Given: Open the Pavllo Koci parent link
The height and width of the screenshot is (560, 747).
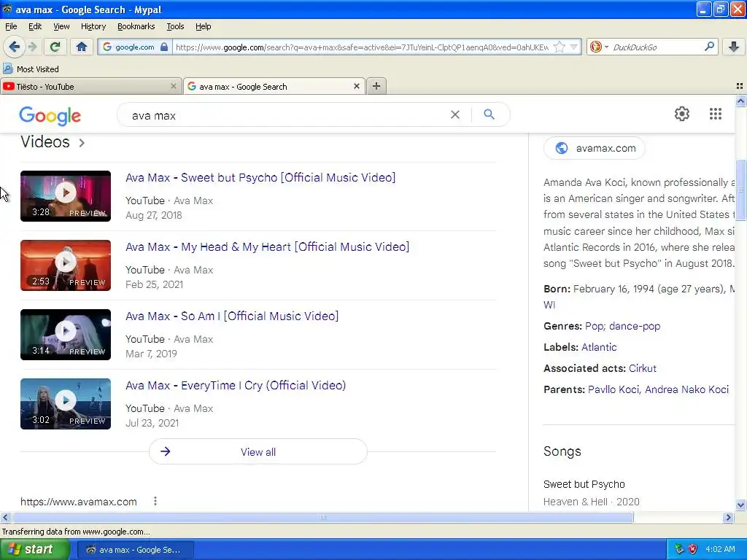Looking at the screenshot, I should click(614, 389).
